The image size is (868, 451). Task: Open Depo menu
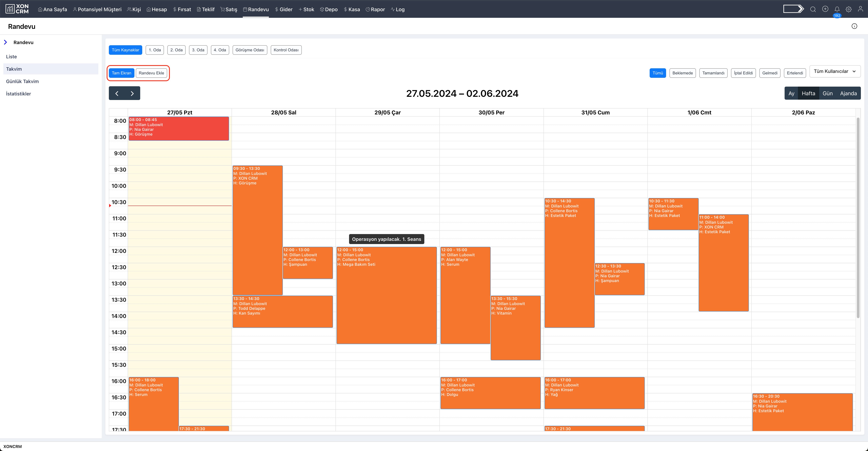(329, 9)
